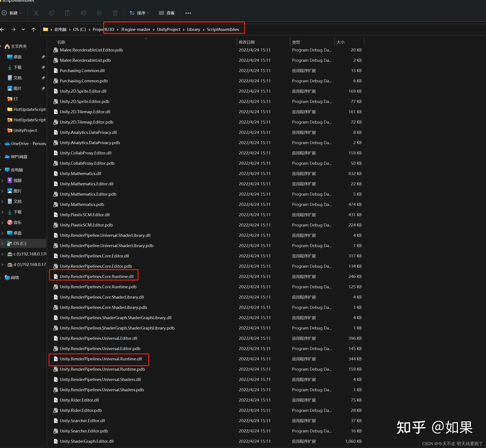Click the Rename icon in toolbar
Screen dimensions: 486x448
[84, 13]
